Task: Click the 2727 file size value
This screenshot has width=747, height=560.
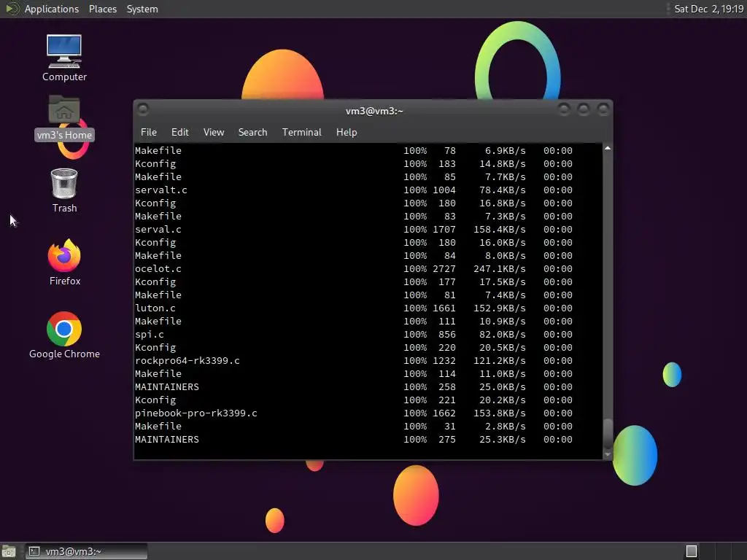Action: [444, 269]
